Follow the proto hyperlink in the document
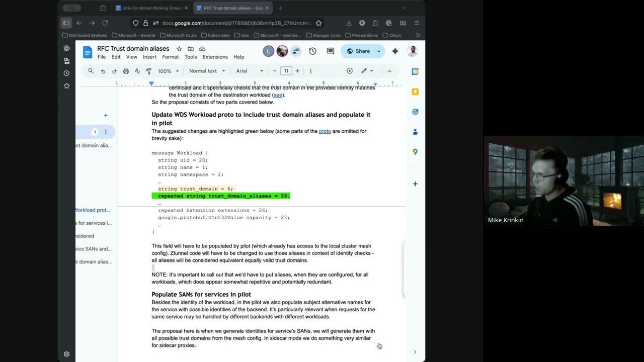Screen dimensions: 644x362 pyautogui.click(x=325, y=131)
